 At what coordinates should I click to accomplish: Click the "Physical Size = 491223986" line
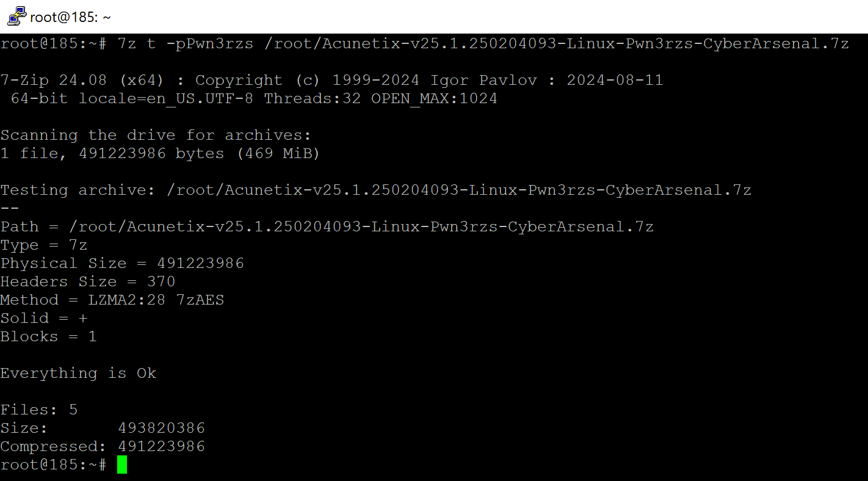click(x=122, y=264)
